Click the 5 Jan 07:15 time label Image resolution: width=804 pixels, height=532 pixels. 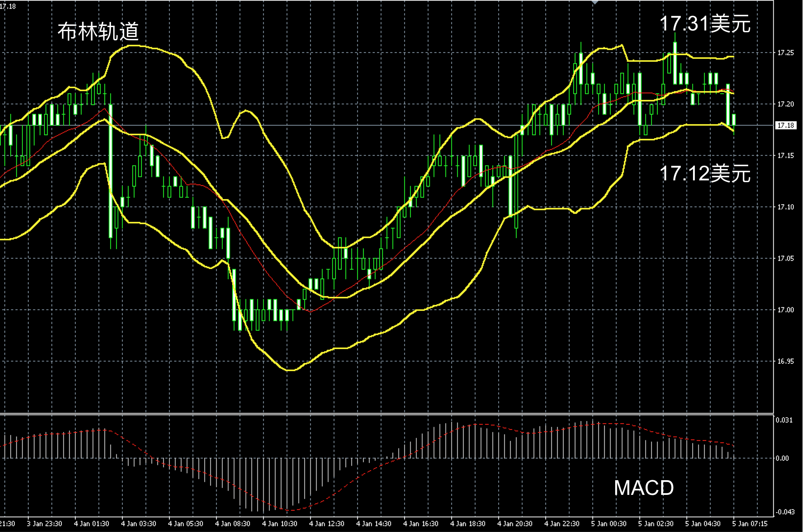[750, 524]
